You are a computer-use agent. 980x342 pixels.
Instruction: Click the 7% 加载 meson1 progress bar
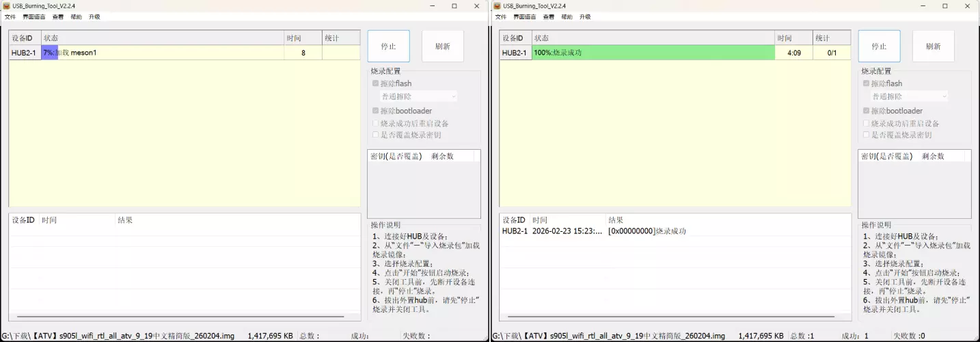[163, 53]
